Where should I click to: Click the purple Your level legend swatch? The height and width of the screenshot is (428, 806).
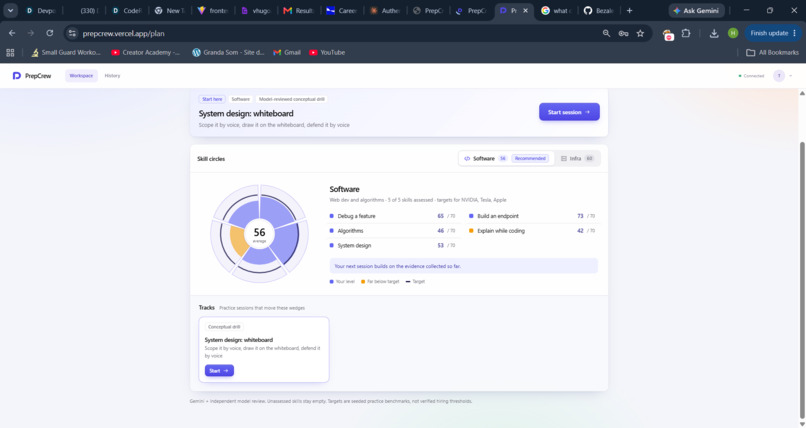[332, 282]
